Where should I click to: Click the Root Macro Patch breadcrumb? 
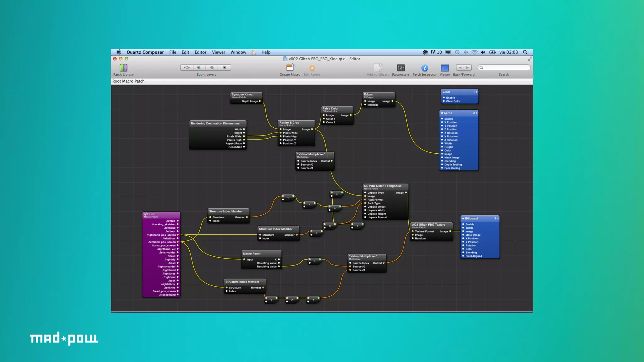point(129,81)
